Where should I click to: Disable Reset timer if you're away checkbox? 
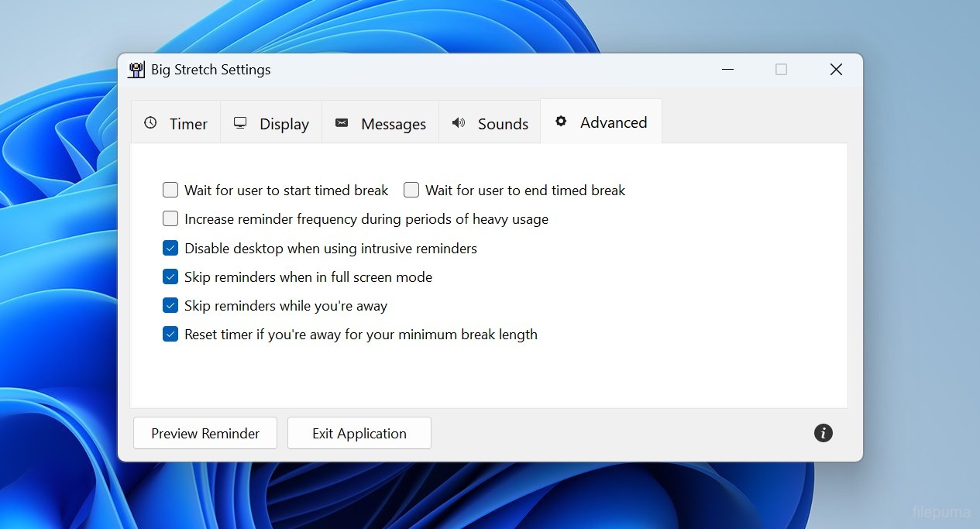tap(170, 335)
